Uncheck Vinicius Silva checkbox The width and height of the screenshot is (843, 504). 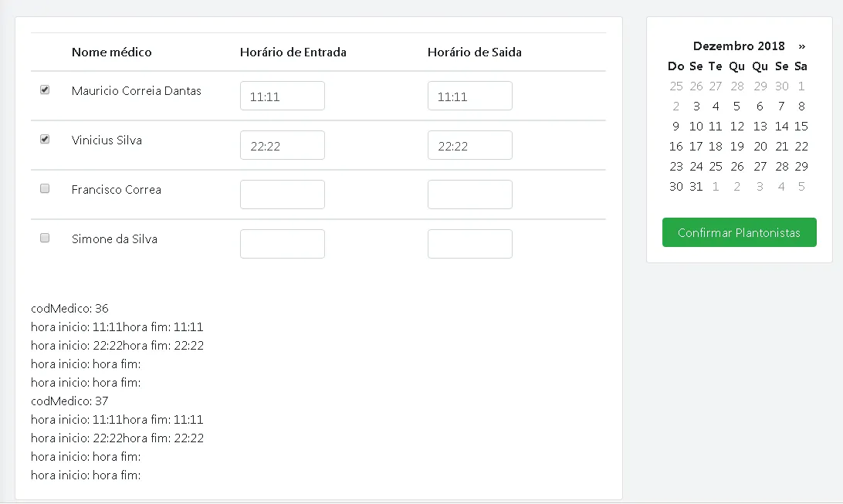point(45,140)
